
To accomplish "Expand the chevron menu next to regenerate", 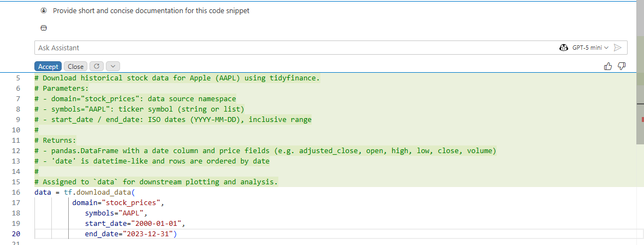I will (x=112, y=66).
